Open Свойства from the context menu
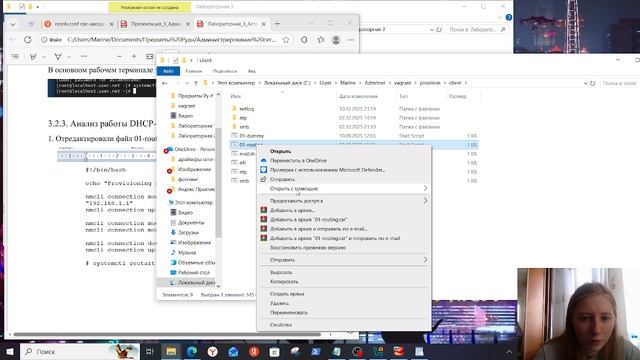Screen dimensions: 640x360 [281, 325]
